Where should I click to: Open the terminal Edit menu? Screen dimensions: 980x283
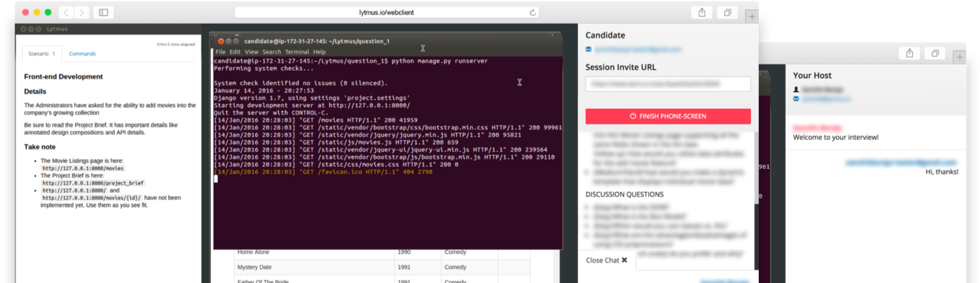(235, 52)
